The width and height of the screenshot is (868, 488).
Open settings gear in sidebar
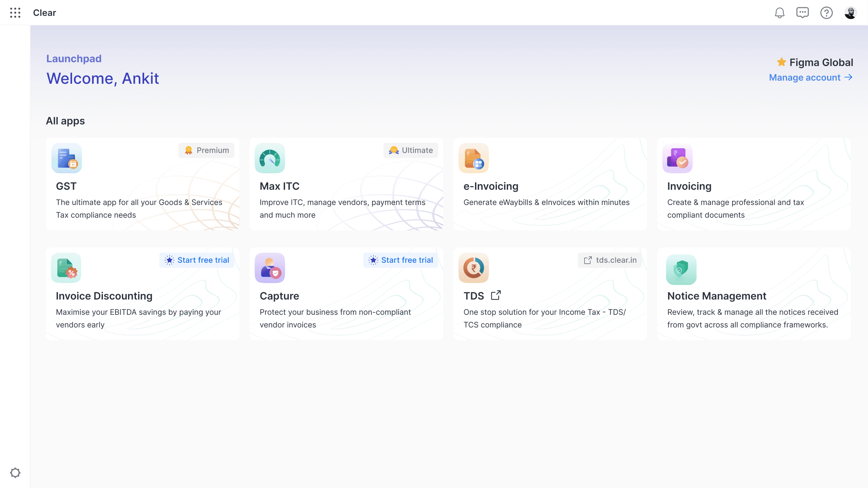click(15, 472)
